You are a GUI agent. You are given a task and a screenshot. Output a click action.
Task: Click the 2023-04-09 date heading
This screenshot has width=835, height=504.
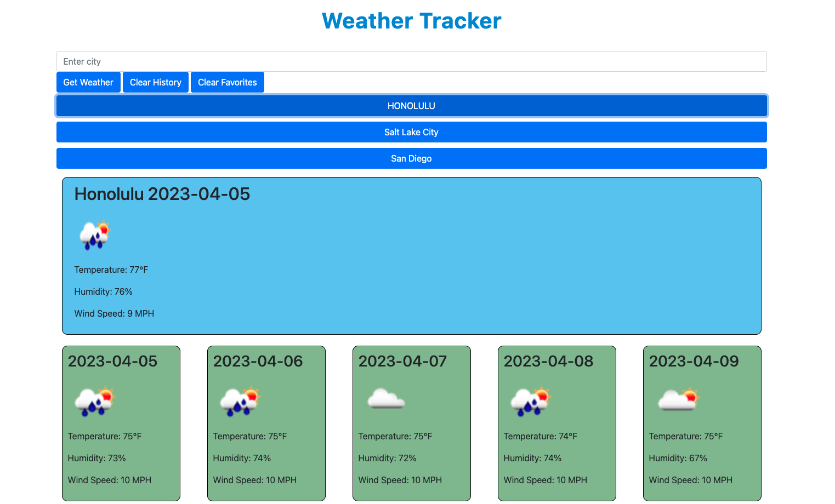[x=694, y=361]
